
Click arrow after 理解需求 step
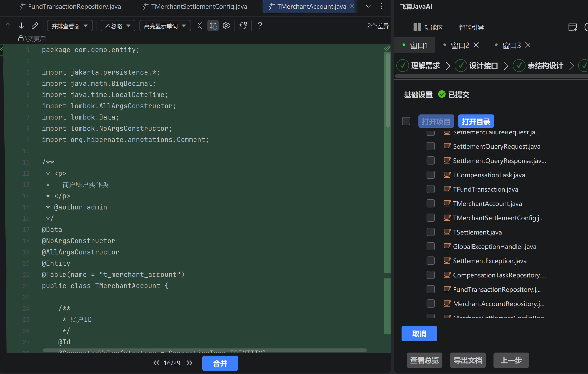[x=448, y=66]
